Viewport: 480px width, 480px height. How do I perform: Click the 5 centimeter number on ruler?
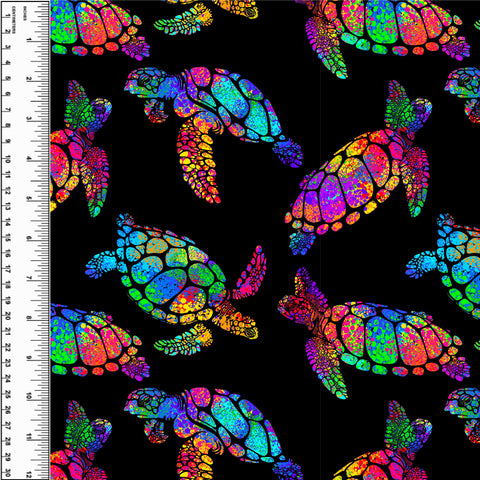point(7,78)
